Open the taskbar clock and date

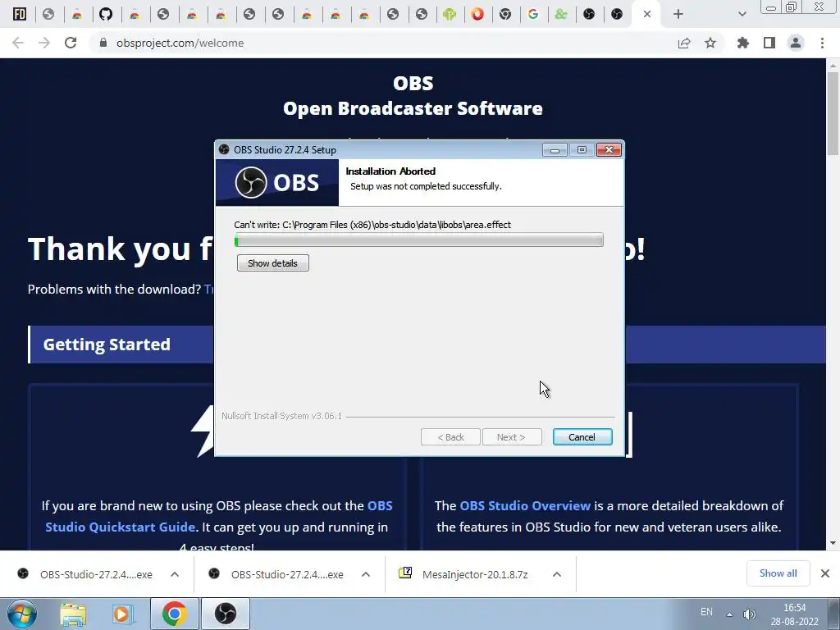[794, 614]
